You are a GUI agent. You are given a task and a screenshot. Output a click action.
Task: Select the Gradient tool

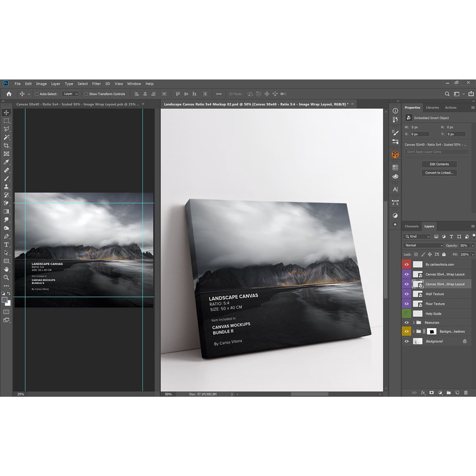tap(7, 212)
